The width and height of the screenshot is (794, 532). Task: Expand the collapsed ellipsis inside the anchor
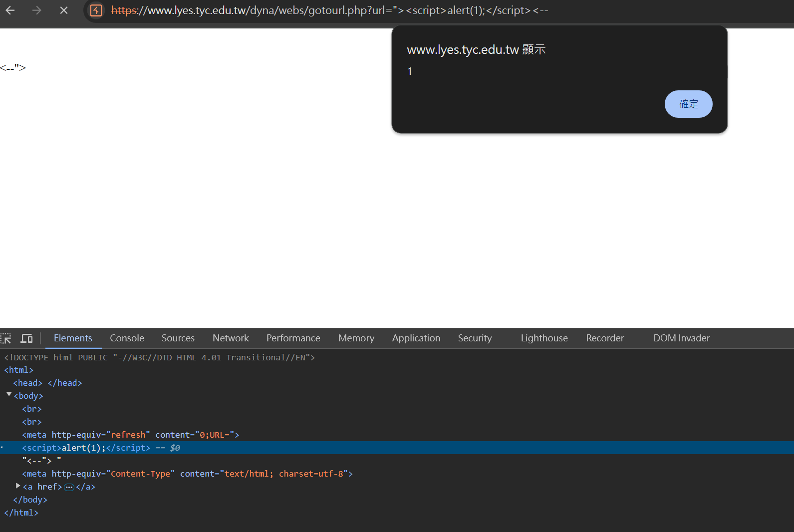click(69, 487)
